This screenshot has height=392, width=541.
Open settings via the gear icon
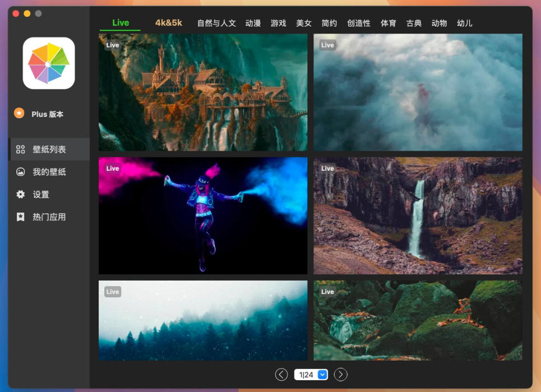coord(21,194)
